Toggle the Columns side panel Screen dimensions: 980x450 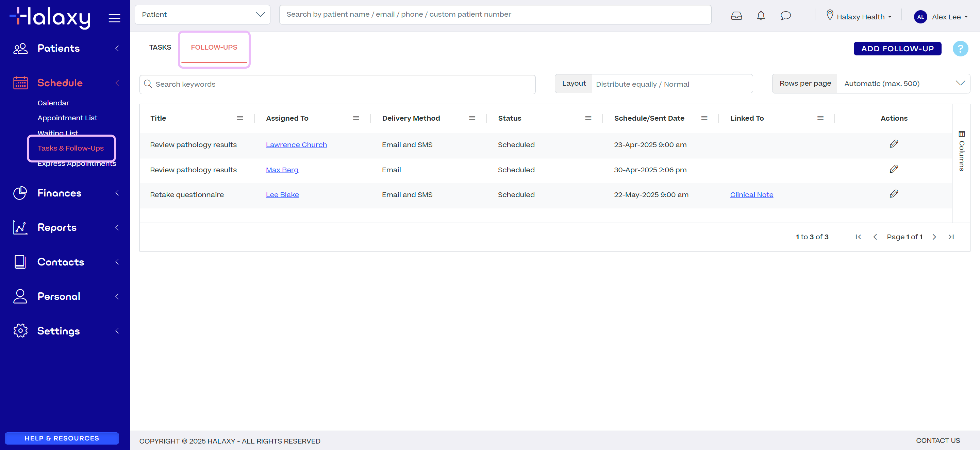(x=961, y=151)
